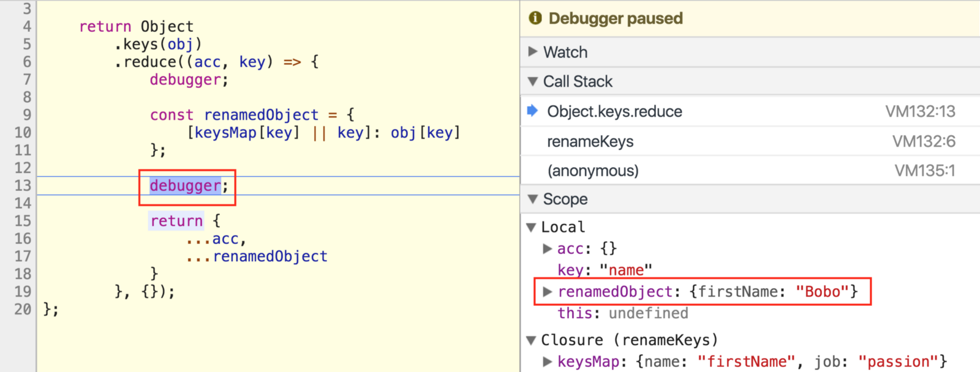
Task: Click '.keys(obj)' on line 5
Action: (x=158, y=44)
